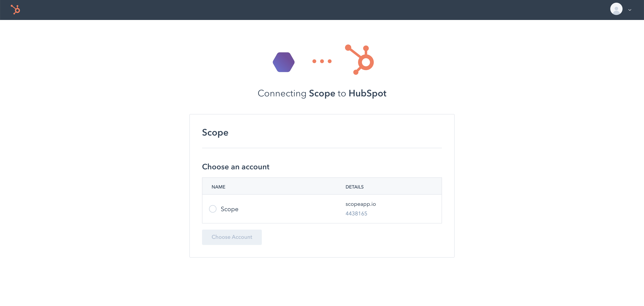
Task: Select the Scope account radio button
Action: click(213, 209)
